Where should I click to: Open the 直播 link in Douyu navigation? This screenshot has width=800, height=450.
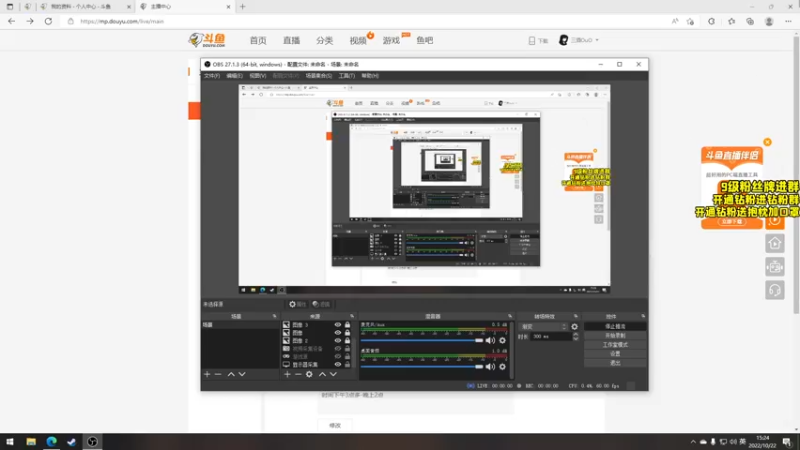[291, 40]
